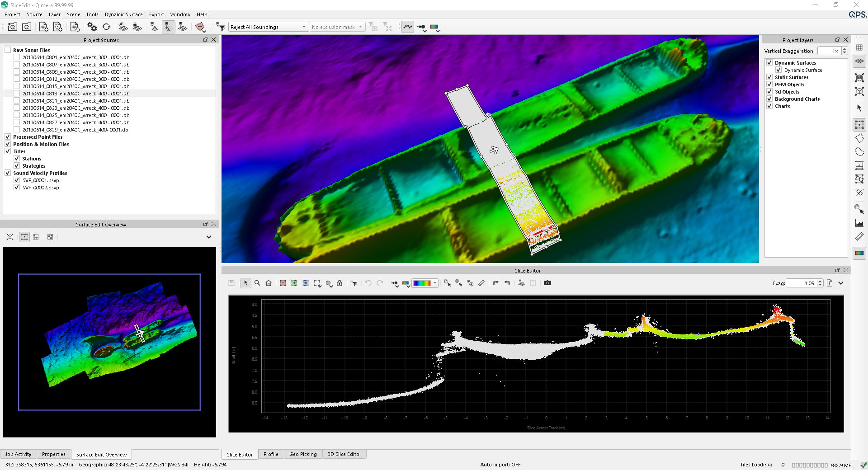Image resolution: width=868 pixels, height=470 pixels.
Task: Open the Job Activity tab
Action: 19,454
